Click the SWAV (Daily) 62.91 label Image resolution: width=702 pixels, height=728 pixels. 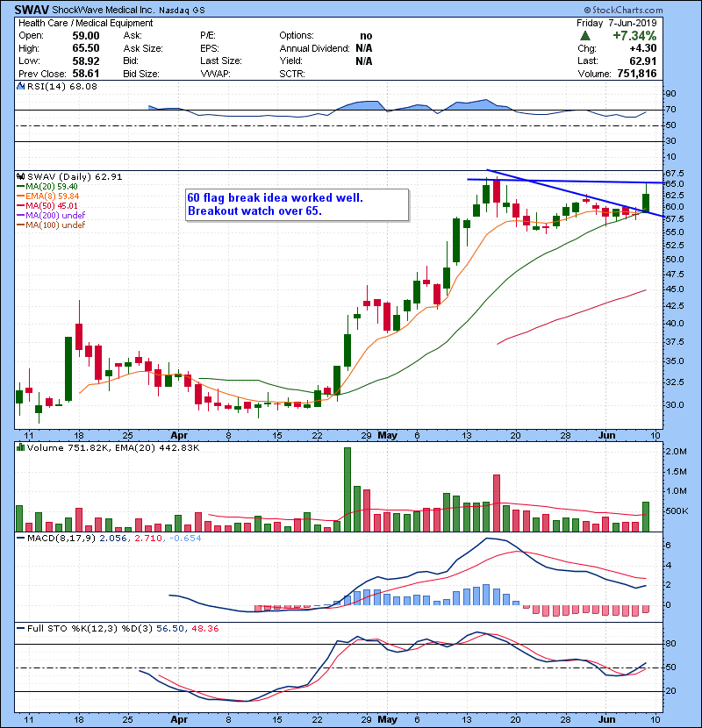coord(75,177)
